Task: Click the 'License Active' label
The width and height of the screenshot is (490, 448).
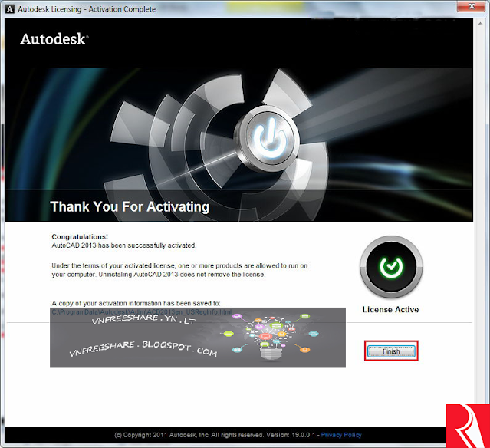Action: point(390,309)
